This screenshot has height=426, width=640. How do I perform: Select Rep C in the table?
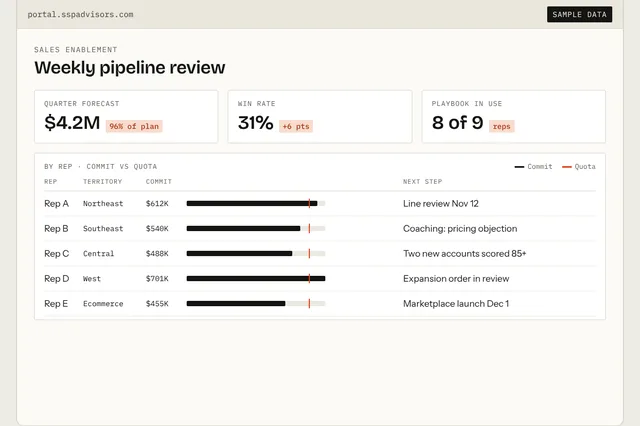(56, 253)
